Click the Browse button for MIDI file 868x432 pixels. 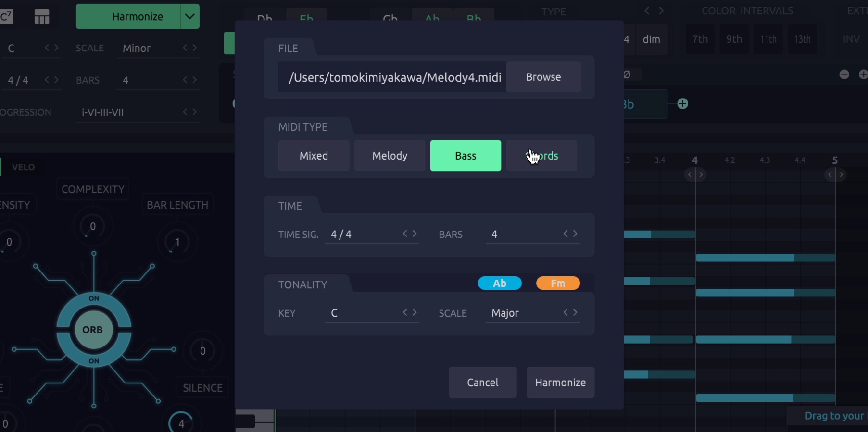(543, 77)
